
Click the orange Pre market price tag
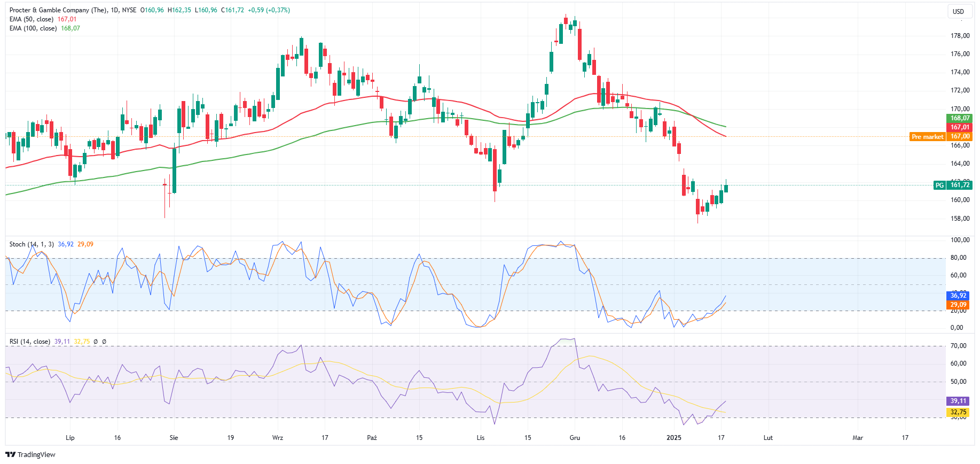927,137
